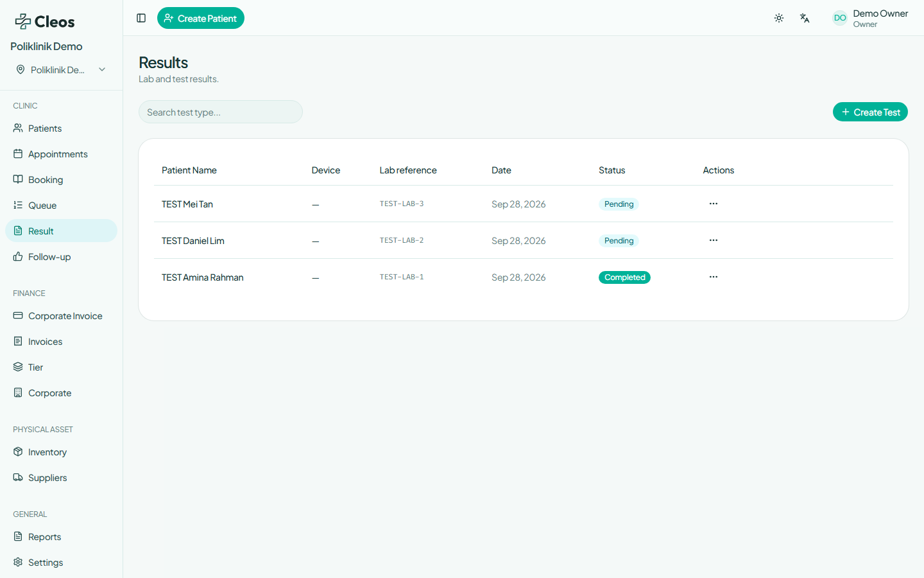Screen dimensions: 924x578
Task: Click the Sep 28, 2026 date in TEST Mei Tan row
Action: (518, 204)
